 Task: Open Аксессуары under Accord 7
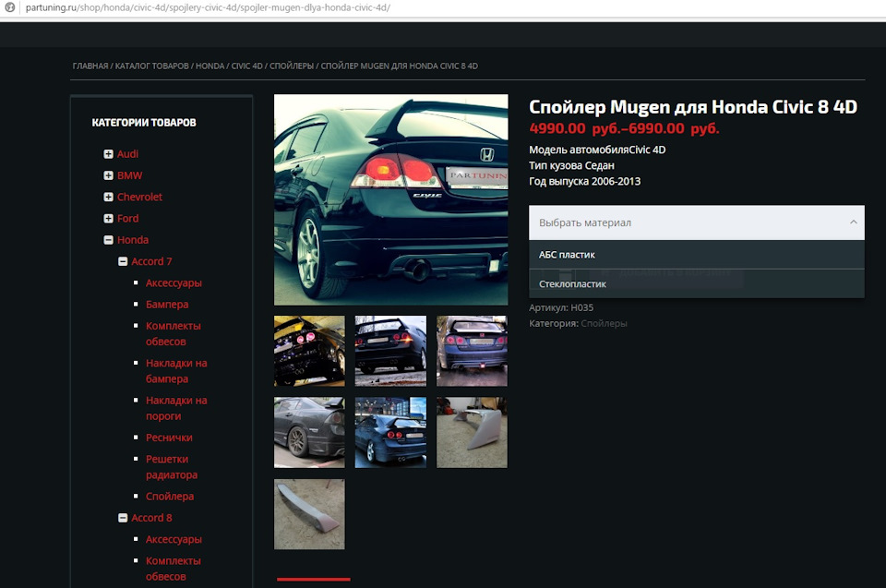[174, 282]
